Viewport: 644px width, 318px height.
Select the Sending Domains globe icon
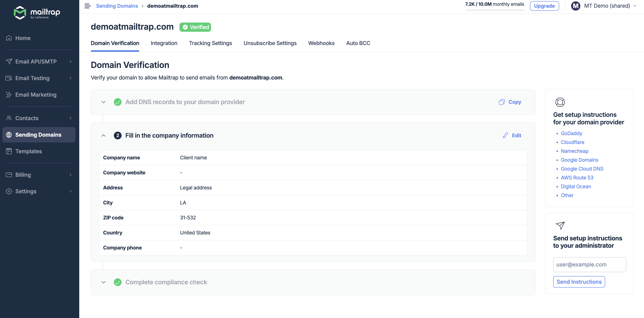click(9, 135)
